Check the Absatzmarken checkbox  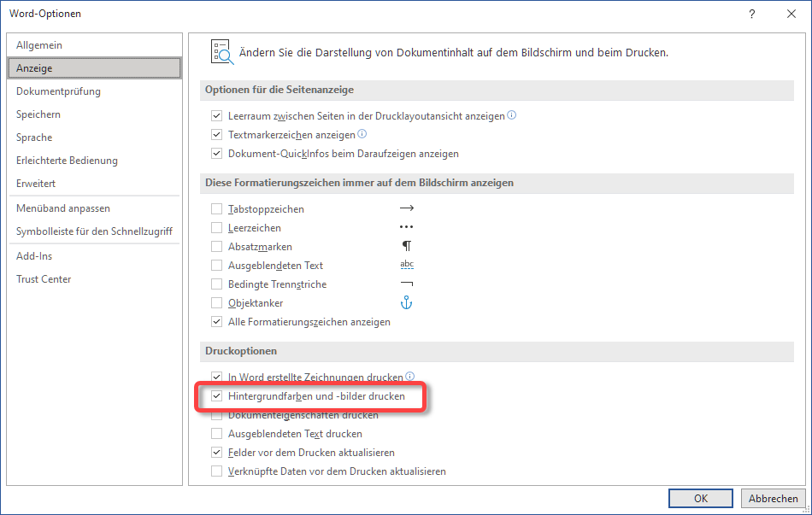(216, 246)
